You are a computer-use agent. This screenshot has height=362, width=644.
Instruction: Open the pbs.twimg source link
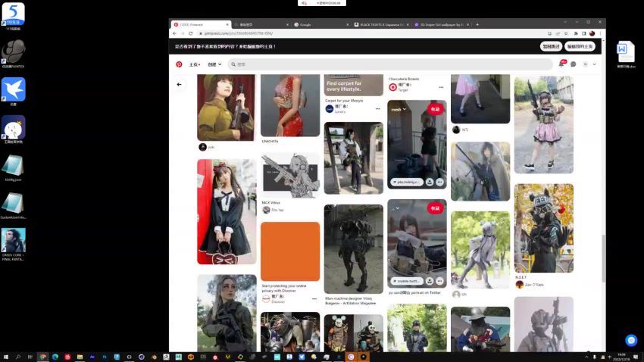coord(407,182)
